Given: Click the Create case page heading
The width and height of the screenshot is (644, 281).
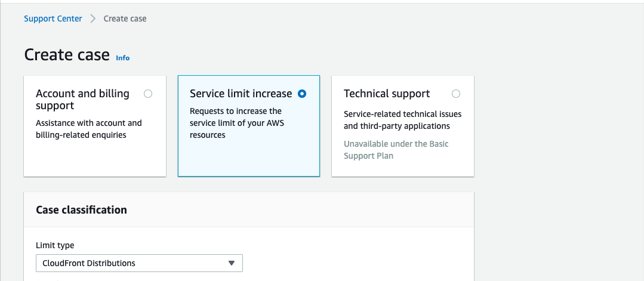Looking at the screenshot, I should tap(67, 55).
